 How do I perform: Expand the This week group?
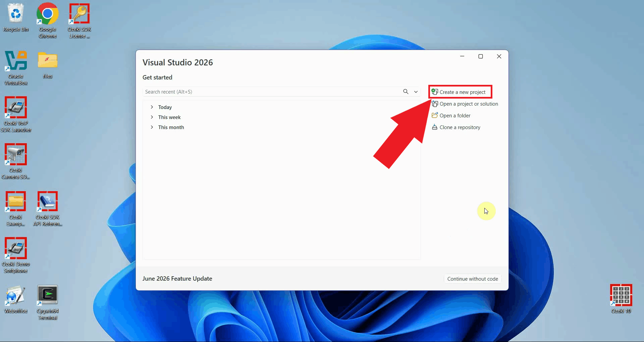152,117
